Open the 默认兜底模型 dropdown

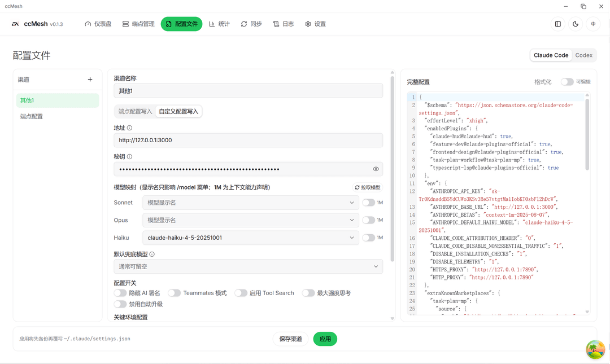[248, 267]
